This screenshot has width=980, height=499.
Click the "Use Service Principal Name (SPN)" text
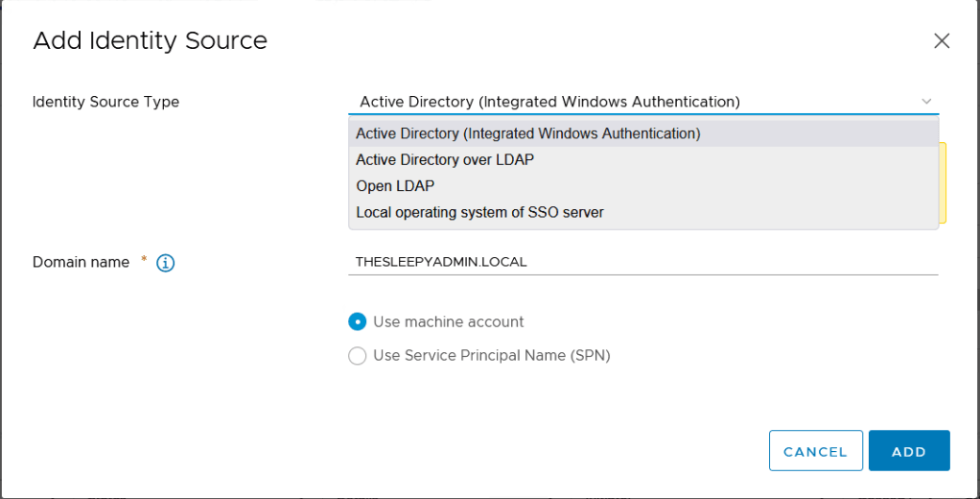491,355
